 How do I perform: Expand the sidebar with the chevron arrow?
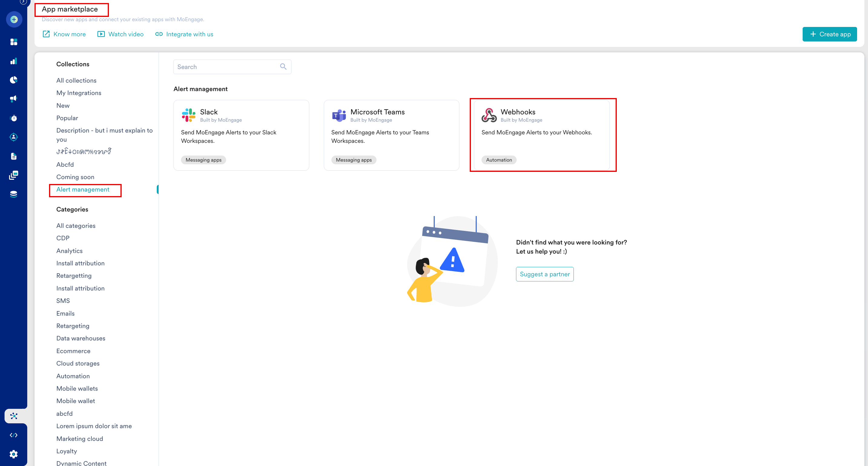coord(23,2)
